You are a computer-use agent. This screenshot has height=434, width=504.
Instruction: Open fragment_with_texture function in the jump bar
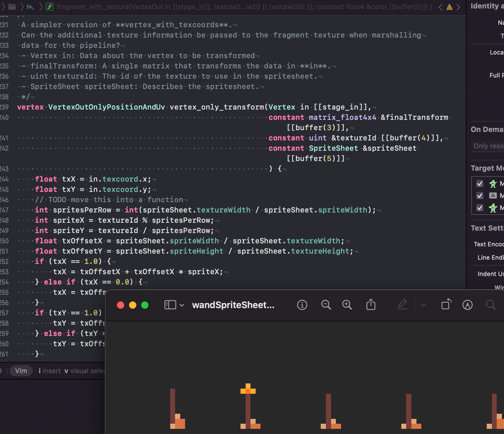[244, 7]
